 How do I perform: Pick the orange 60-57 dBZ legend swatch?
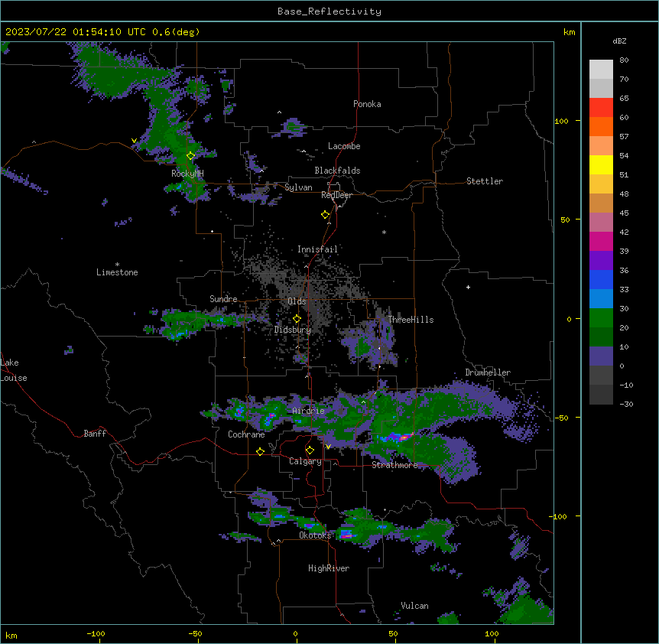[601, 127]
